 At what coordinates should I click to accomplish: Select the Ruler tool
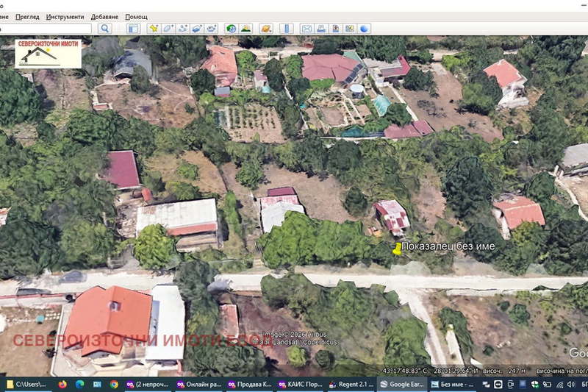tap(287, 29)
